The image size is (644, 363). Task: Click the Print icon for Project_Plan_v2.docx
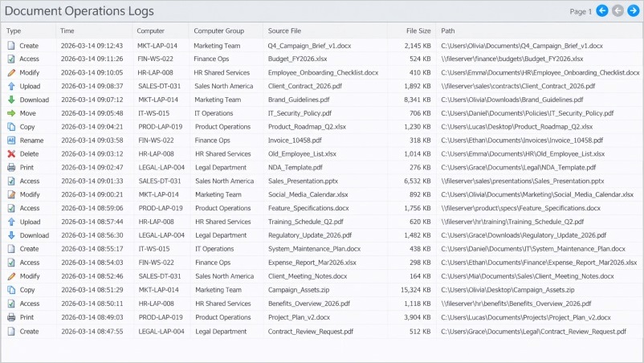pyautogui.click(x=11, y=317)
